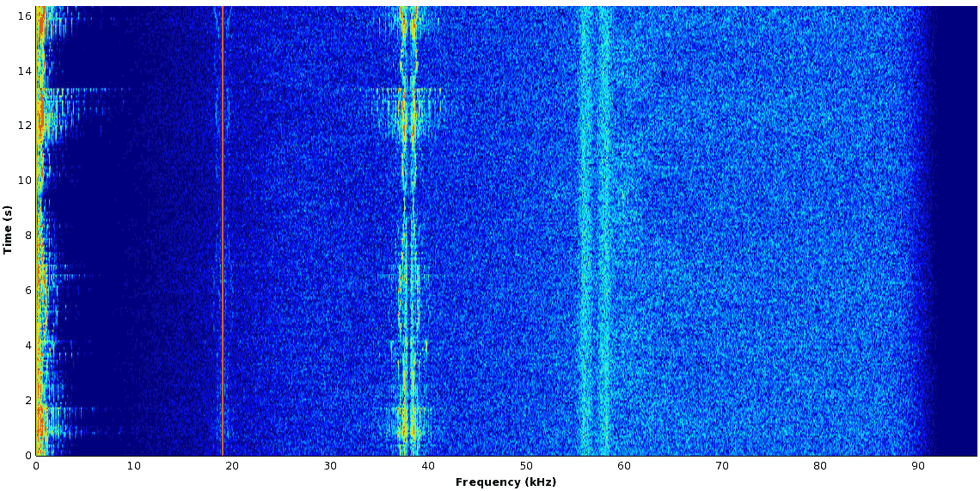Screen dimensions: 980x491
Task: Select the 2 second time tick label
Action: point(28,401)
